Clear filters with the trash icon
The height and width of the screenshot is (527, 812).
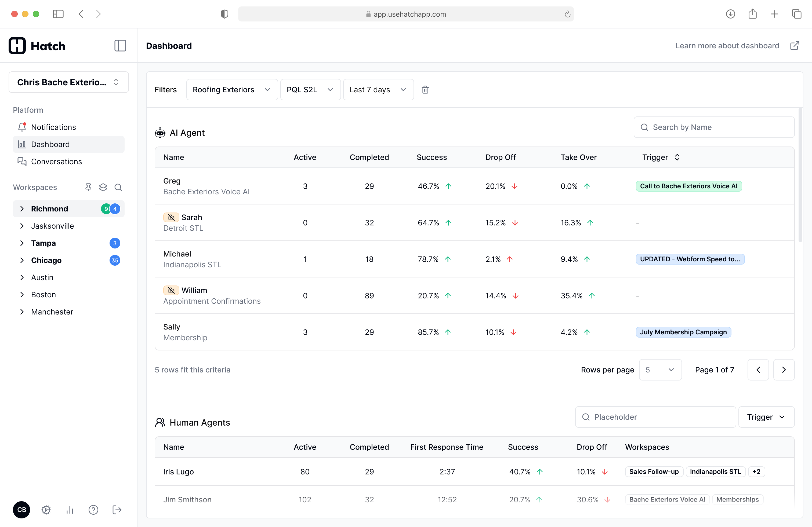click(x=425, y=89)
